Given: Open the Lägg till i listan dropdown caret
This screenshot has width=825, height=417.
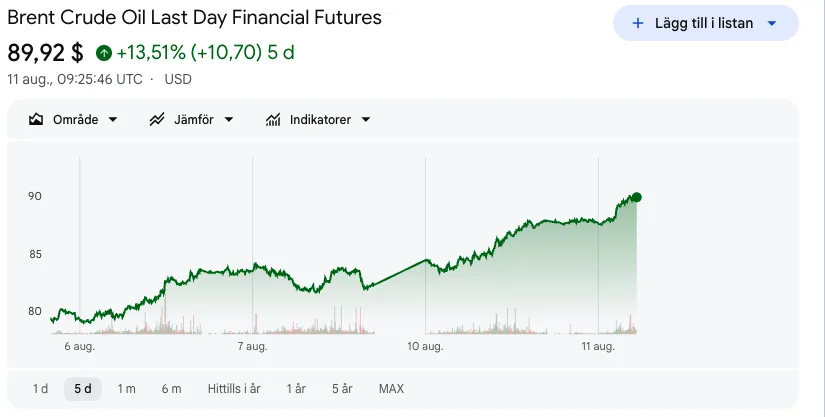Looking at the screenshot, I should 772,23.
